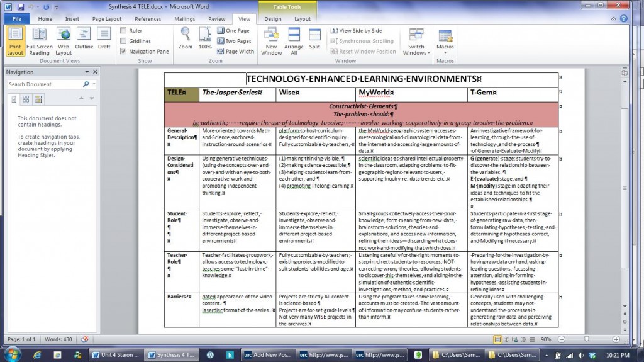The width and height of the screenshot is (644, 362).
Task: Zoom out with the minus button
Action: tap(562, 339)
